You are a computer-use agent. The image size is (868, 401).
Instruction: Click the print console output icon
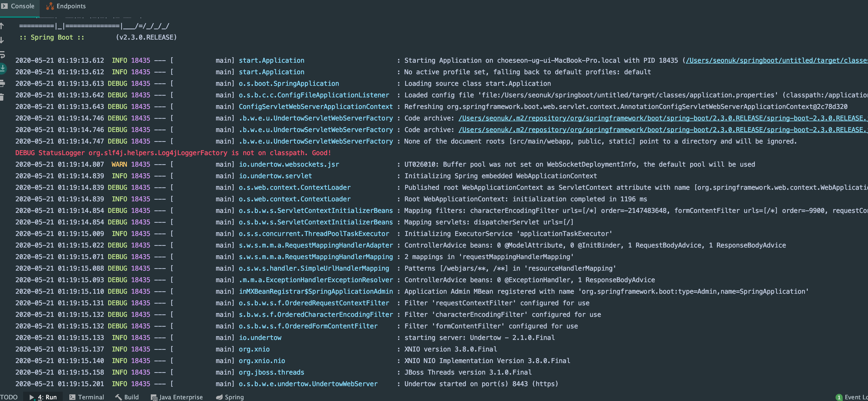pyautogui.click(x=2, y=83)
